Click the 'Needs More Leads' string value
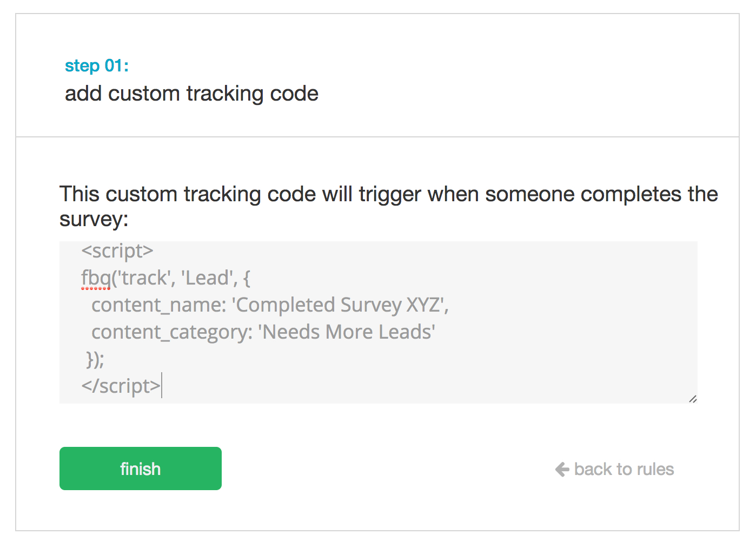The width and height of the screenshot is (756, 541). pos(347,332)
